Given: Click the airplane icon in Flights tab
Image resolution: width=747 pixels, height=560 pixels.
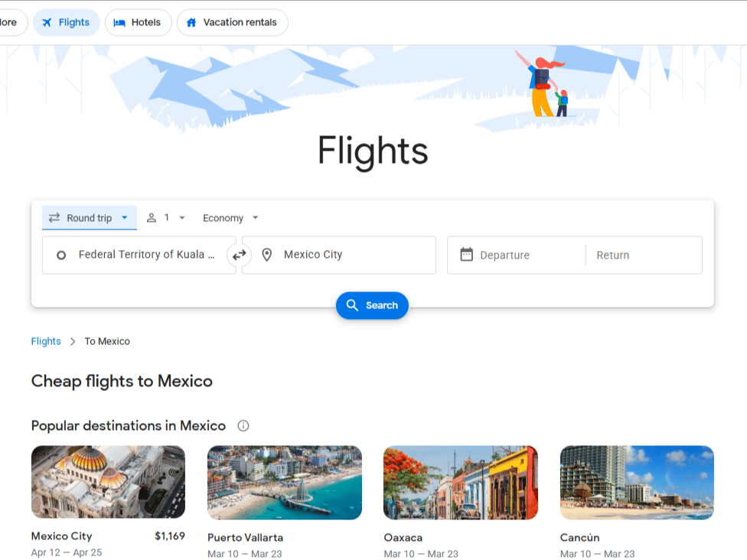Looking at the screenshot, I should (x=47, y=22).
